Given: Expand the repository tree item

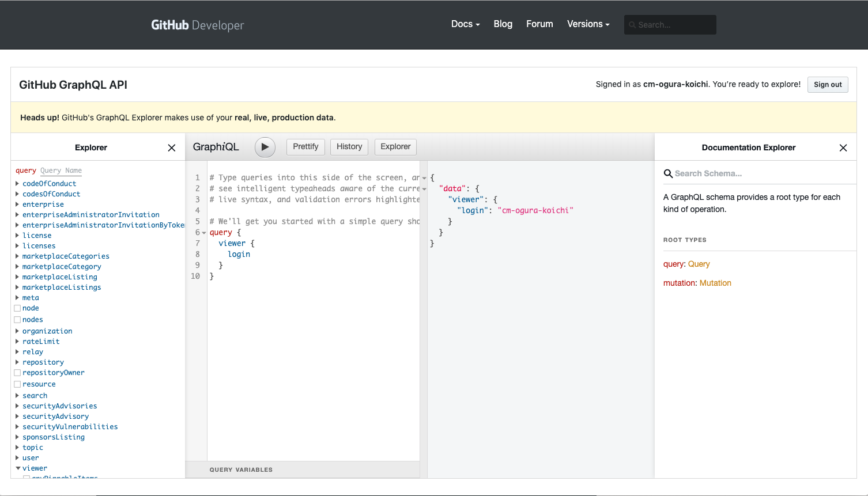Looking at the screenshot, I should coord(17,362).
